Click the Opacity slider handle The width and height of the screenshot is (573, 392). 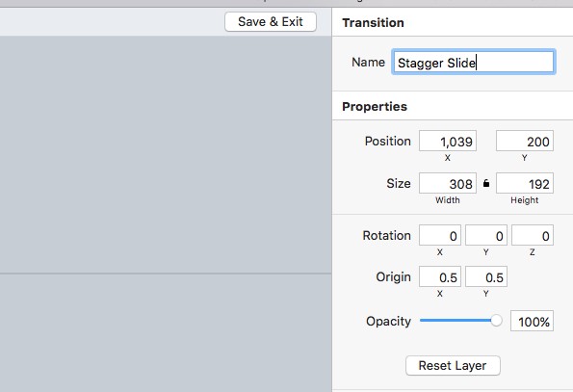(496, 321)
